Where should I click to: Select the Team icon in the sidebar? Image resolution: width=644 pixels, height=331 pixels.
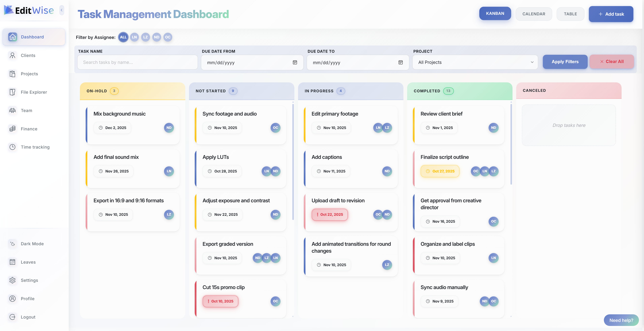click(26, 110)
